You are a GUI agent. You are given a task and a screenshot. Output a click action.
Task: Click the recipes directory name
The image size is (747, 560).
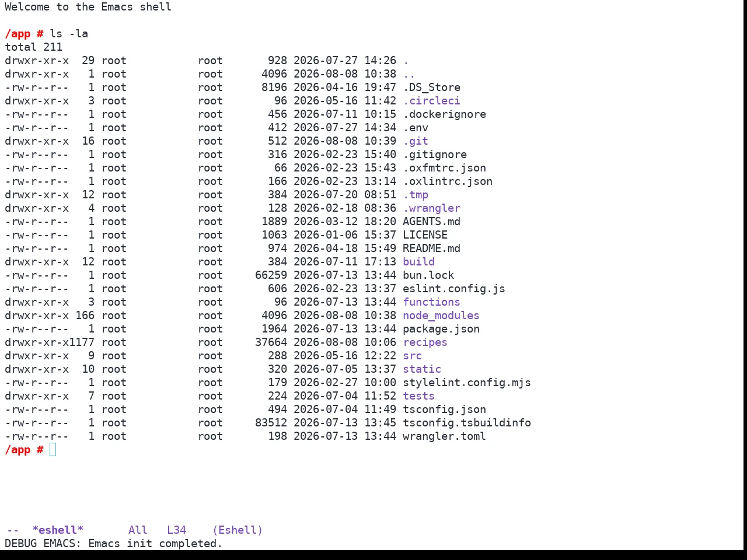click(x=425, y=342)
